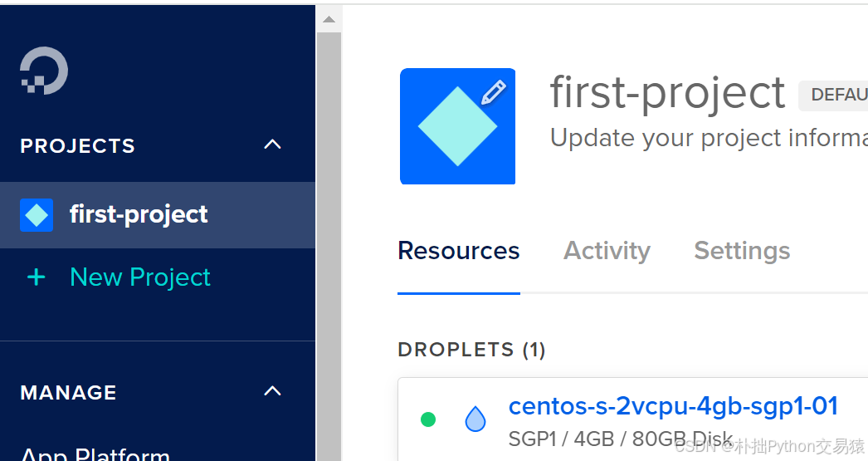Screen dimensions: 868x461
Task: Click the small diamond icon beside first-project
Action: pyautogui.click(x=37, y=215)
